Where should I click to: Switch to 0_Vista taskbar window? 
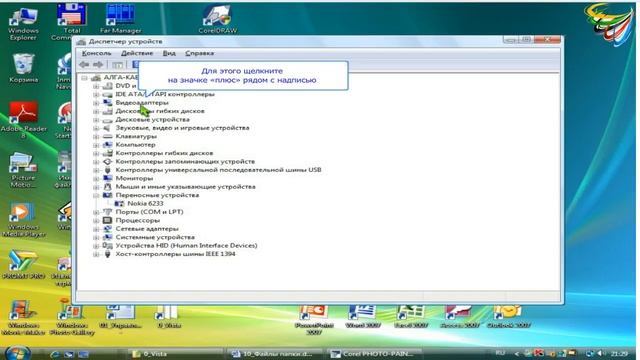pos(175,354)
